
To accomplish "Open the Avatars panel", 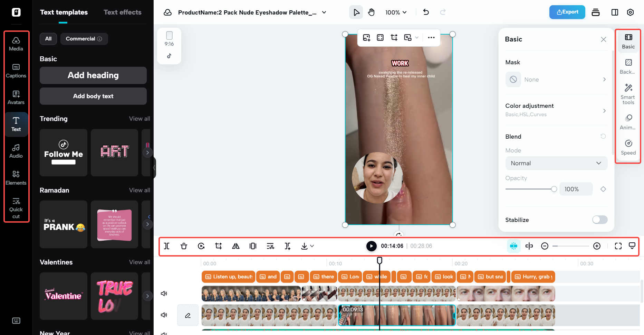I will [16, 97].
